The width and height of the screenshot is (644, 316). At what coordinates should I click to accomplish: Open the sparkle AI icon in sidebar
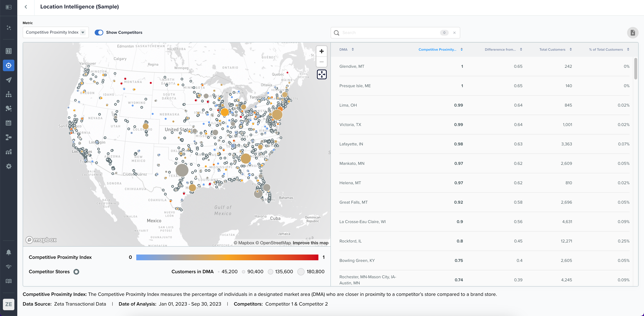(8, 28)
